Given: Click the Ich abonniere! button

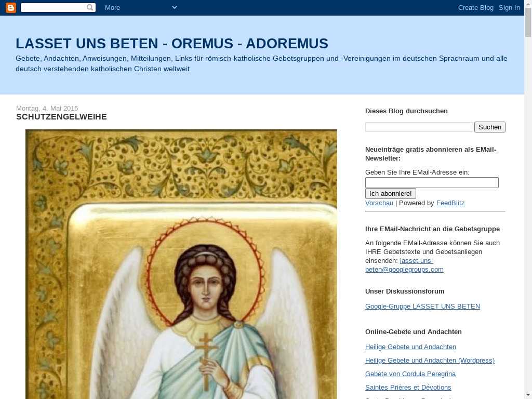Looking at the screenshot, I should 390,193.
